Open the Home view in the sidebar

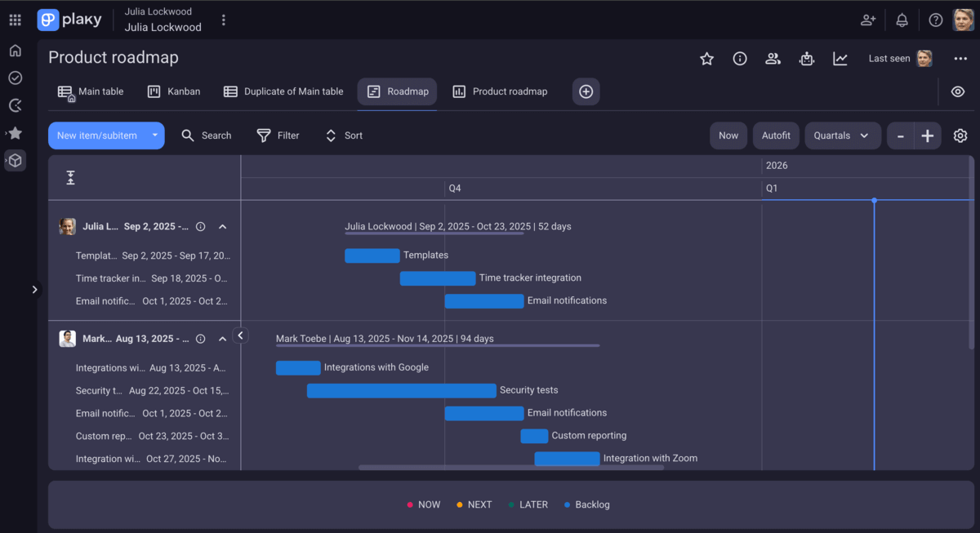pos(15,51)
